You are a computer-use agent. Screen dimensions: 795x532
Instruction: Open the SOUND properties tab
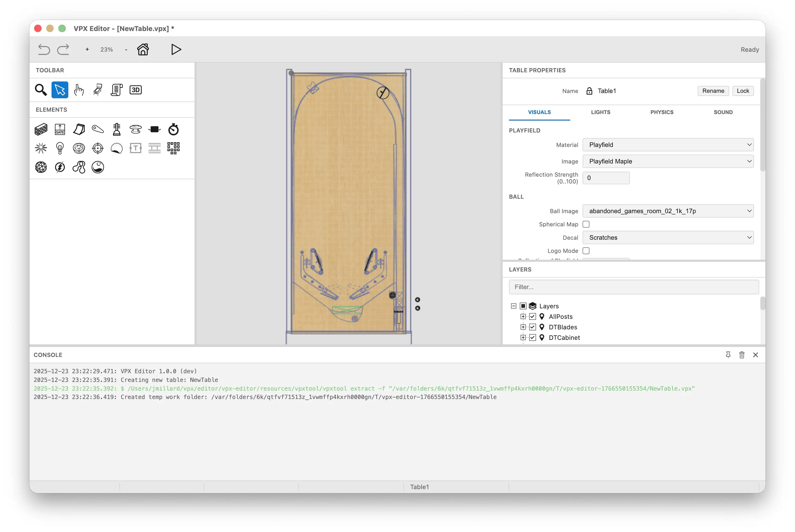point(723,112)
